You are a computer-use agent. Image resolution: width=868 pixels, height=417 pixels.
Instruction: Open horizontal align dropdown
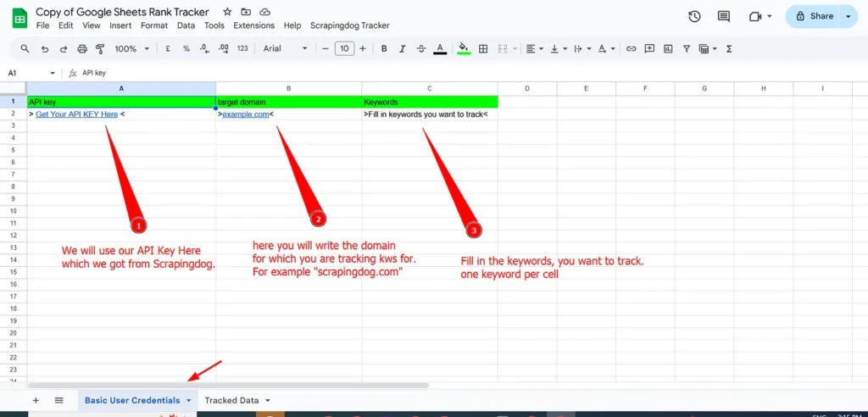point(534,48)
